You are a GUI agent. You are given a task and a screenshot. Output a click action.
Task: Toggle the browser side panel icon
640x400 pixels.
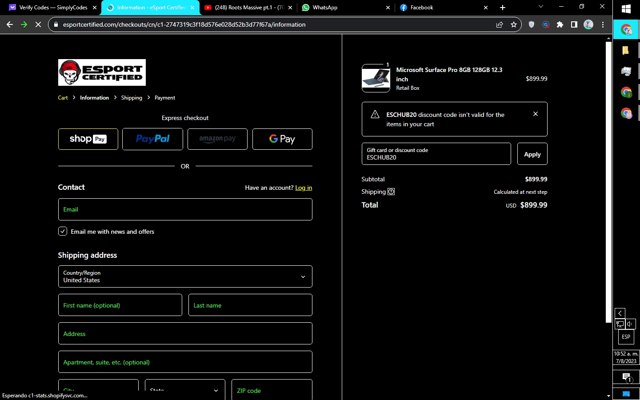tap(574, 24)
